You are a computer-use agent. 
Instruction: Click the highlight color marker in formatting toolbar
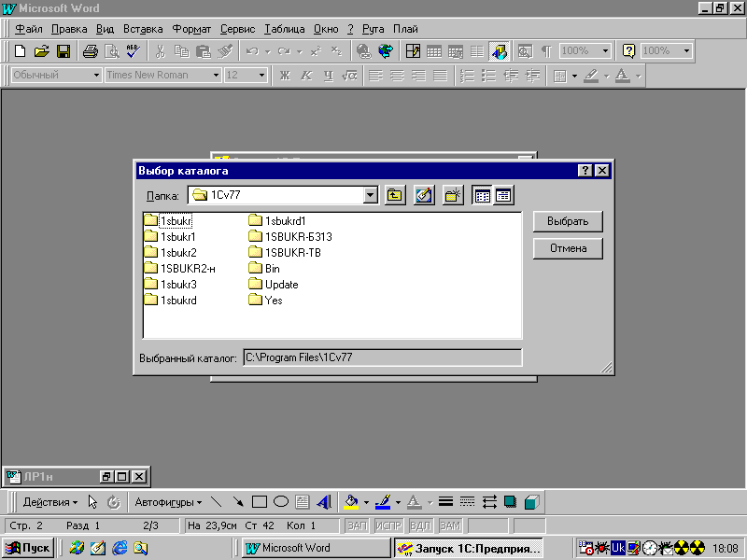coord(591,76)
